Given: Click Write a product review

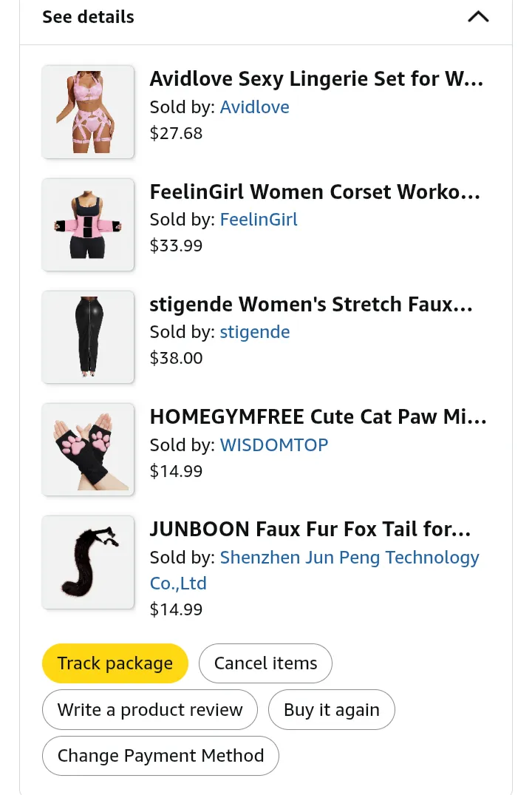Looking at the screenshot, I should [150, 710].
